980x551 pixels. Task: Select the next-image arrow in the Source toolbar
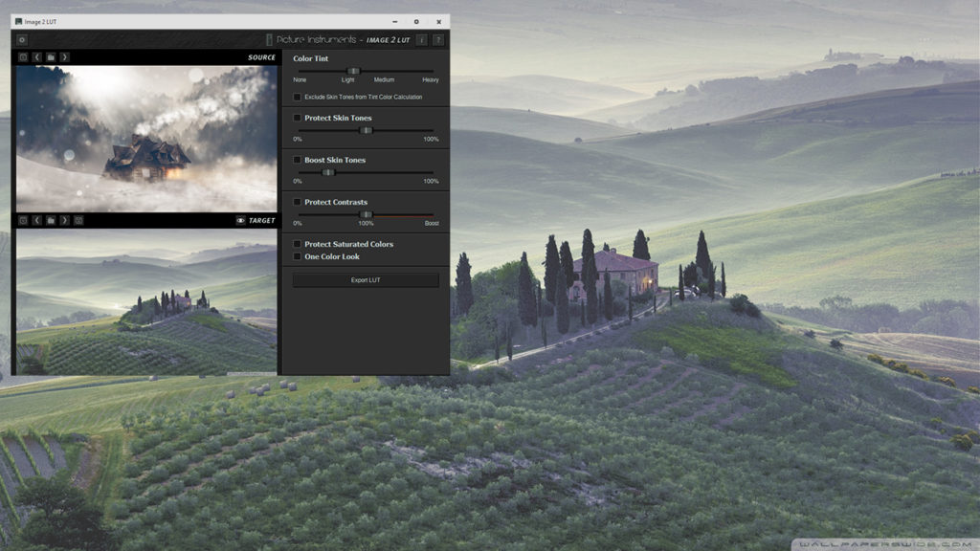[64, 56]
